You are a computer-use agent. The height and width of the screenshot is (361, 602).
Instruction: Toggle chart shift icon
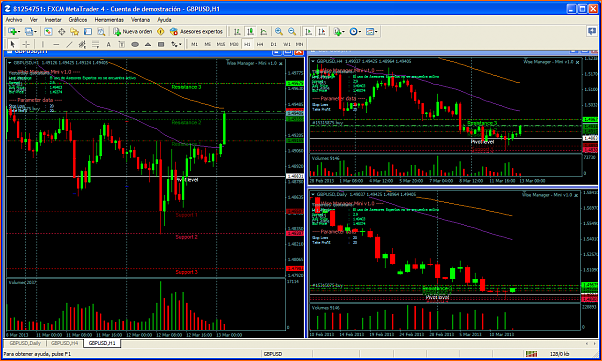tap(322, 31)
